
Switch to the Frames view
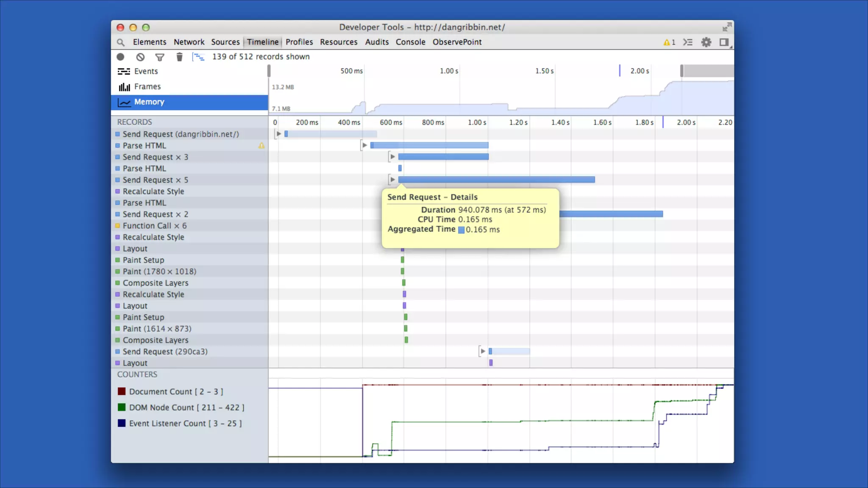147,86
